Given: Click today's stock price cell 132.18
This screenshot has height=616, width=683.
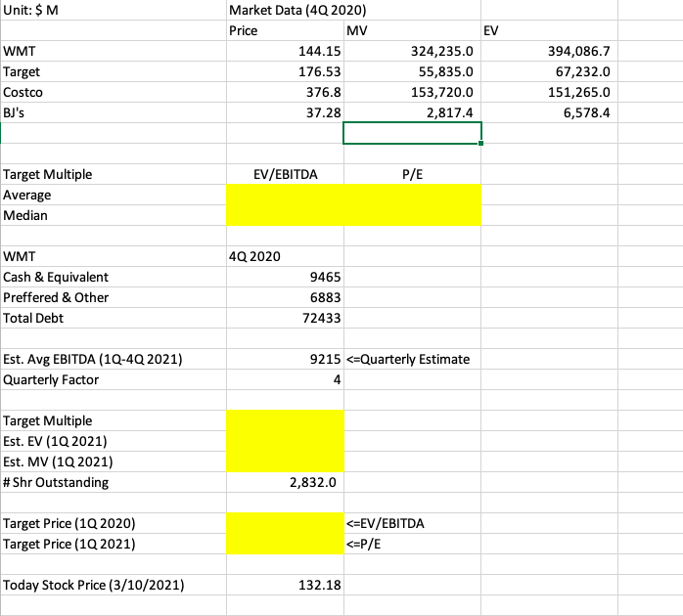Looking at the screenshot, I should click(285, 585).
